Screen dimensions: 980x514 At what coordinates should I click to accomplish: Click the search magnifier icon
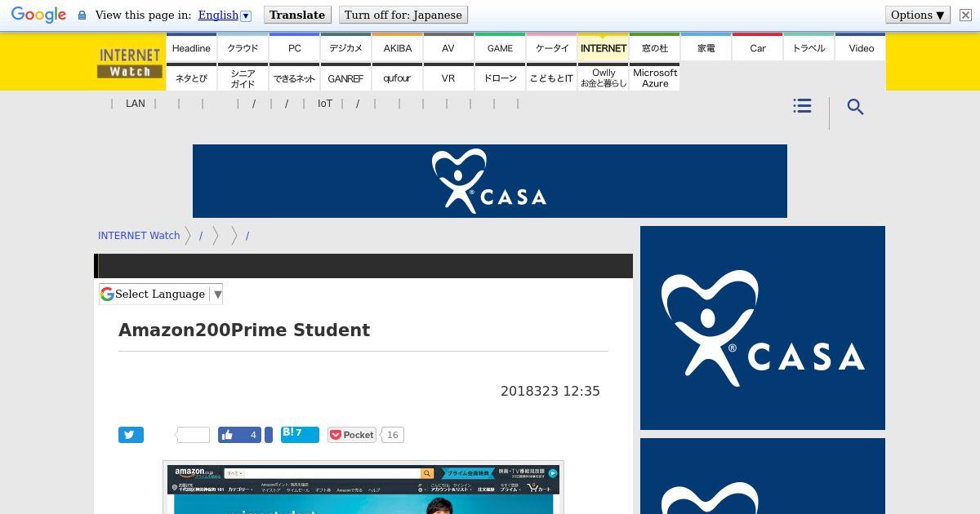855,107
